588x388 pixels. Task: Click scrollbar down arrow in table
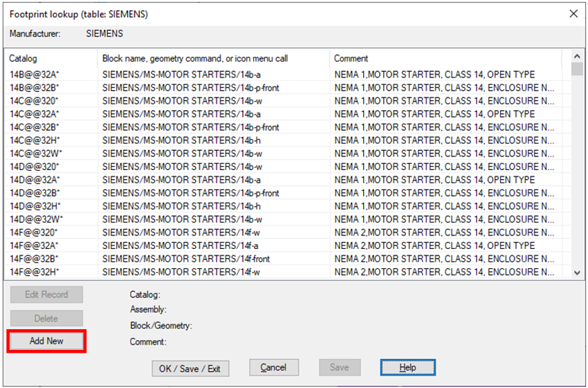pyautogui.click(x=577, y=273)
